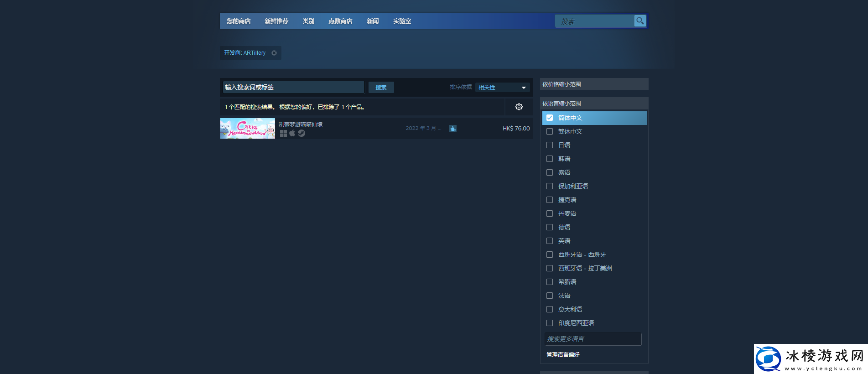Open the 您的商店 menu
Viewport: 868px width, 374px height.
(x=239, y=21)
